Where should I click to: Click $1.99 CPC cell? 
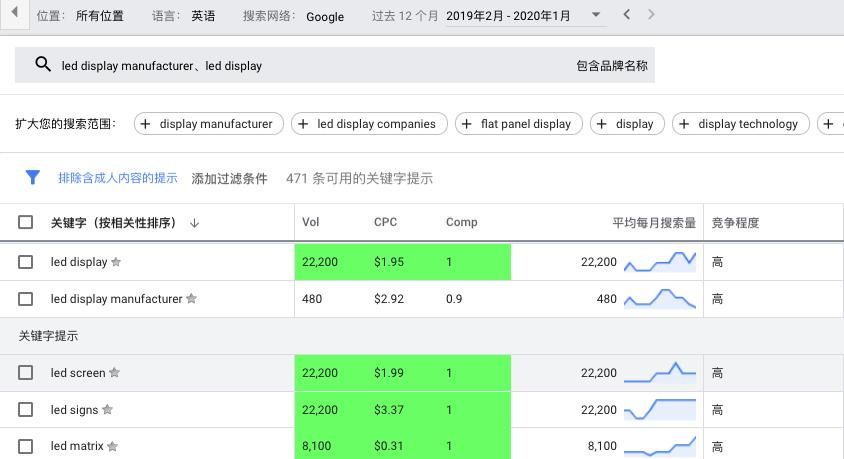point(389,372)
